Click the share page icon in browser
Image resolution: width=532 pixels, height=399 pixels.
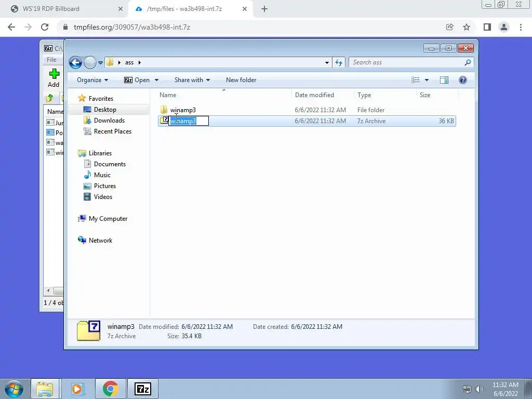[449, 27]
